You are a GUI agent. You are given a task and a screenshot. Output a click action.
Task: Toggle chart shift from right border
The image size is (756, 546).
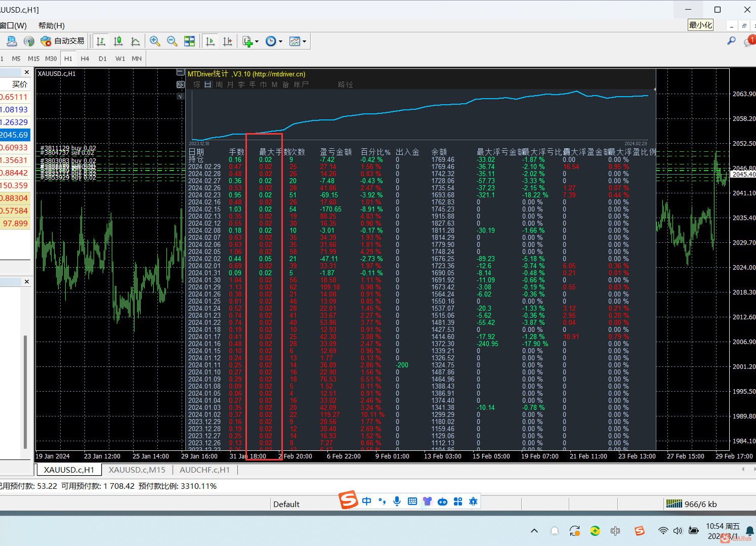tap(227, 41)
